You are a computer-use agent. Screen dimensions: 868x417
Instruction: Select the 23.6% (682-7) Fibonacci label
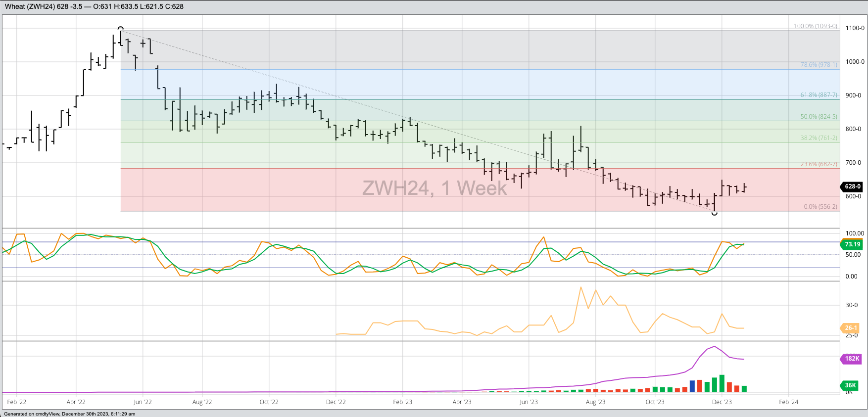[x=819, y=164]
